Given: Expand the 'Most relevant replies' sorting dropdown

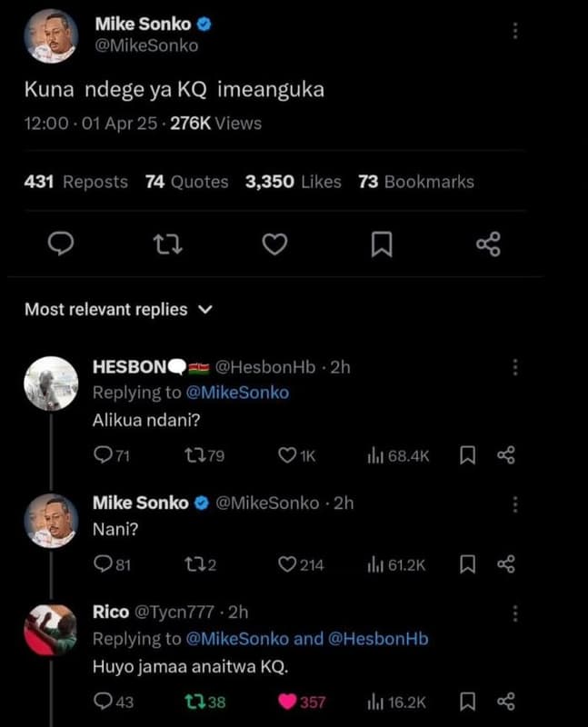Looking at the screenshot, I should click(x=118, y=309).
